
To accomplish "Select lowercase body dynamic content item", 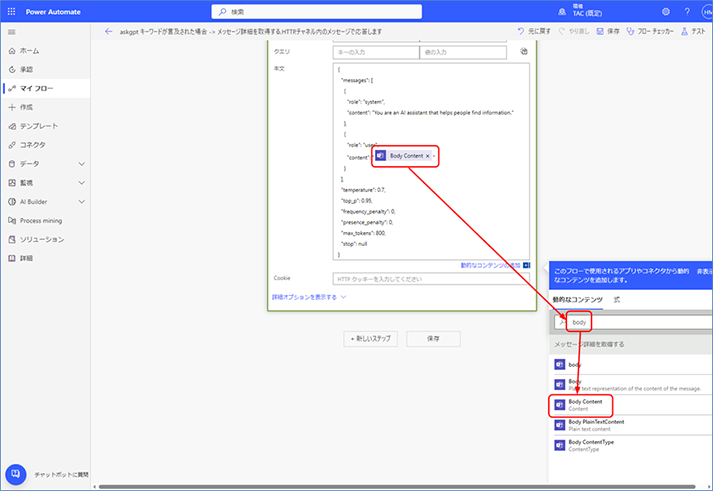I will [x=631, y=365].
